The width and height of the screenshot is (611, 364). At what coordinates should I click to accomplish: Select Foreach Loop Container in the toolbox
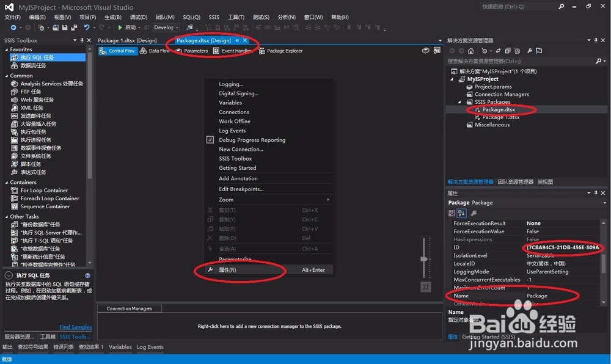click(x=49, y=198)
